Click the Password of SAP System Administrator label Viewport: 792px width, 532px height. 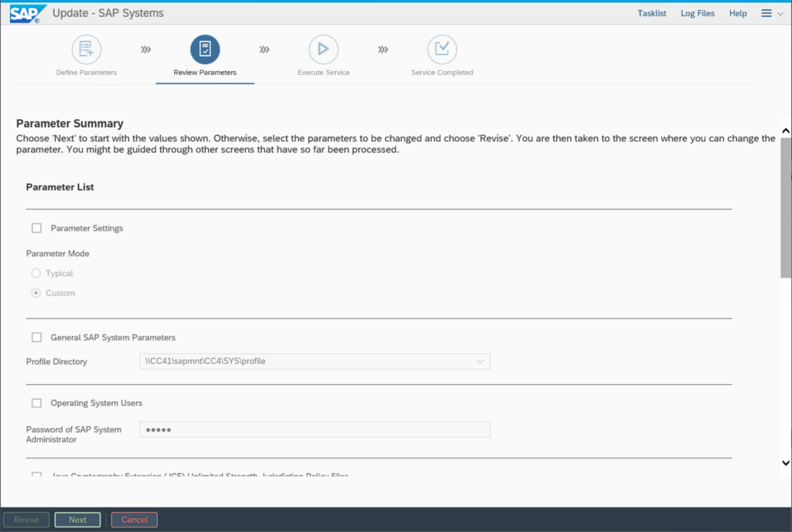click(73, 434)
